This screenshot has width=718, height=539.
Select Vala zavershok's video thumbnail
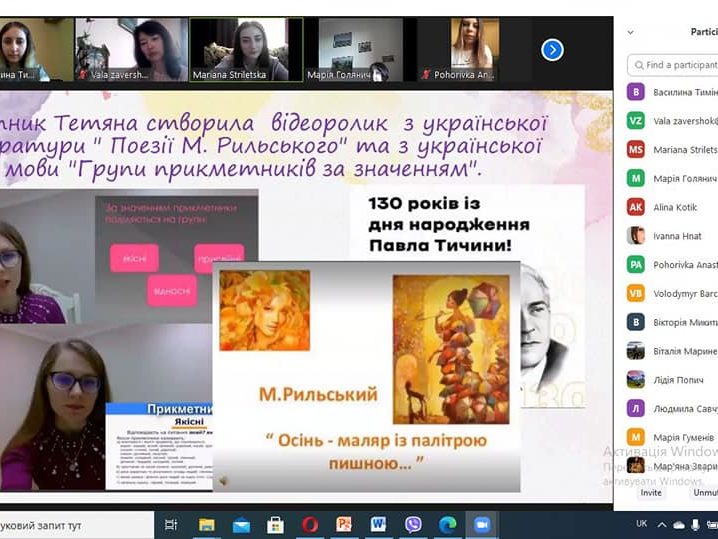(x=130, y=49)
